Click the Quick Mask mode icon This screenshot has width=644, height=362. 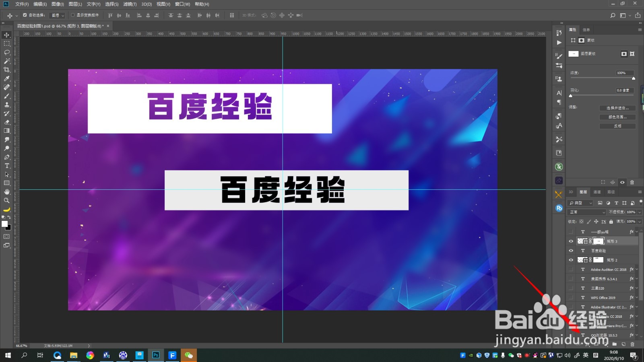(x=7, y=237)
